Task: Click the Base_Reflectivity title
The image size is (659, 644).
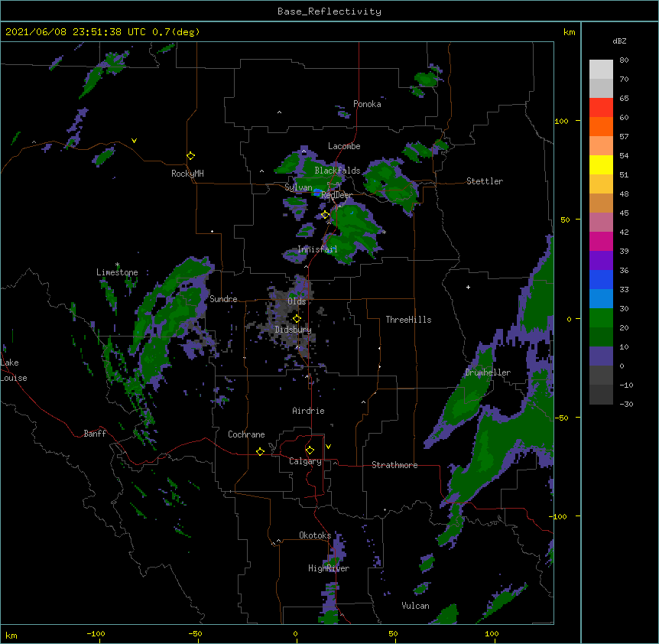Action: click(329, 11)
